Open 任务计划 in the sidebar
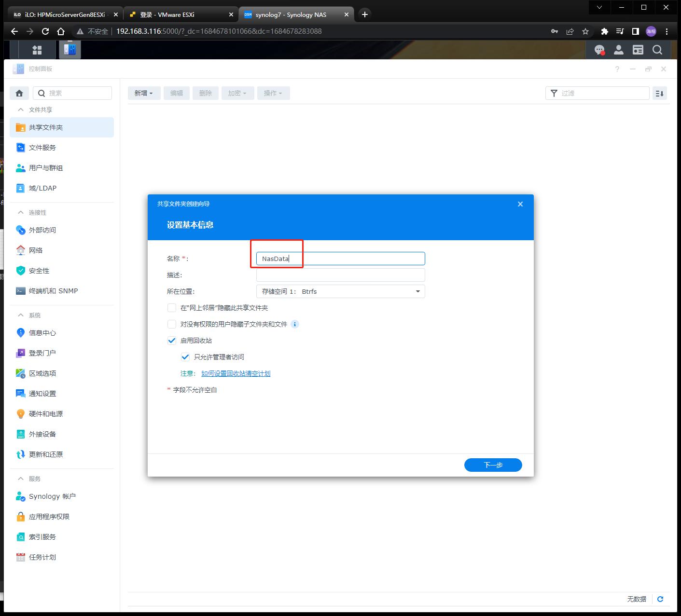Image resolution: width=681 pixels, height=616 pixels. (x=62, y=557)
